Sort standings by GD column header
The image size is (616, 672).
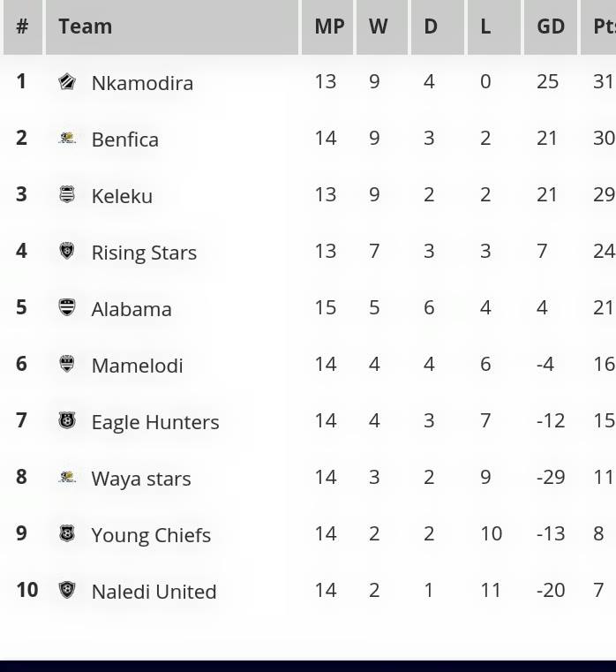551,26
